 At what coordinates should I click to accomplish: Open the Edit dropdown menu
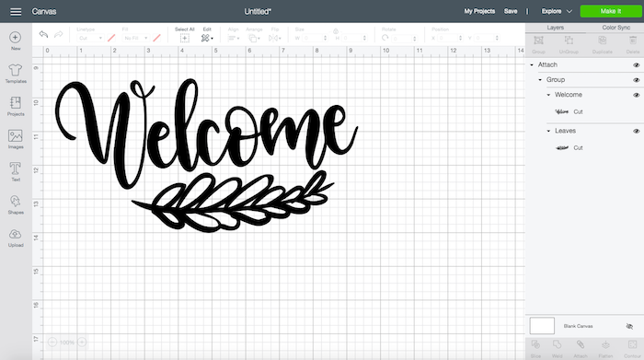tap(207, 39)
